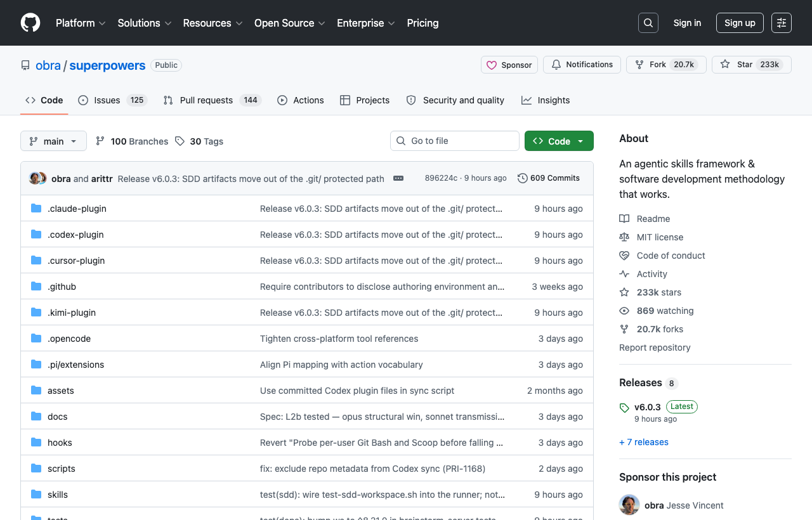Click the obra author avatar in commit bar
Image resolution: width=812 pixels, height=520 pixels.
click(35, 178)
